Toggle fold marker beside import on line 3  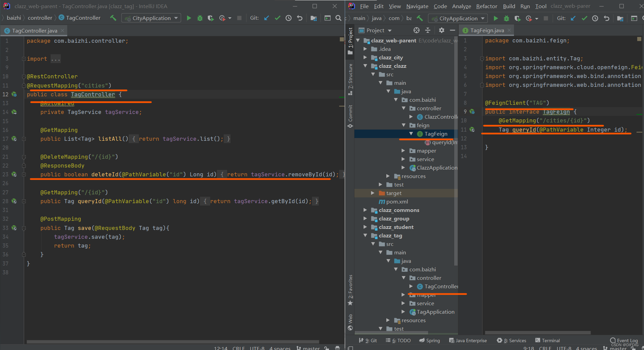click(x=24, y=59)
